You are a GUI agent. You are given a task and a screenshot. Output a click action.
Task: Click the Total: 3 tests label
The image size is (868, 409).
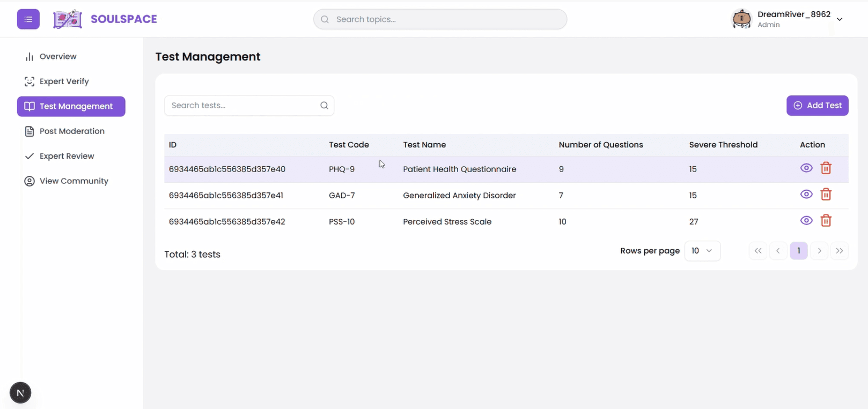click(192, 255)
